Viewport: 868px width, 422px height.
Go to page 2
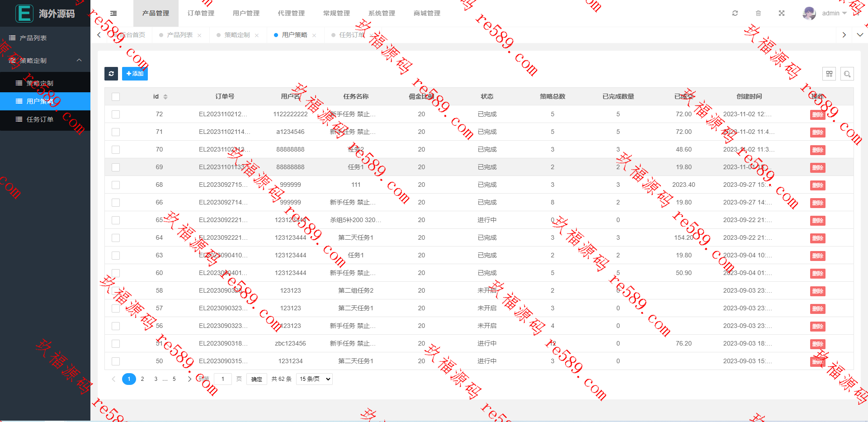(142, 379)
